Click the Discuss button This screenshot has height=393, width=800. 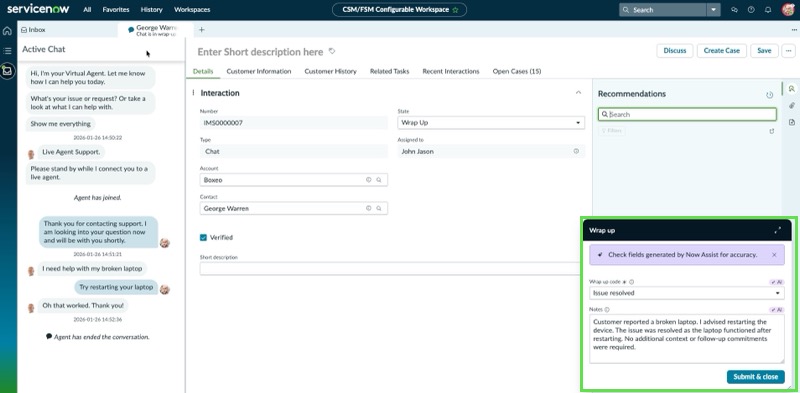[x=674, y=51]
